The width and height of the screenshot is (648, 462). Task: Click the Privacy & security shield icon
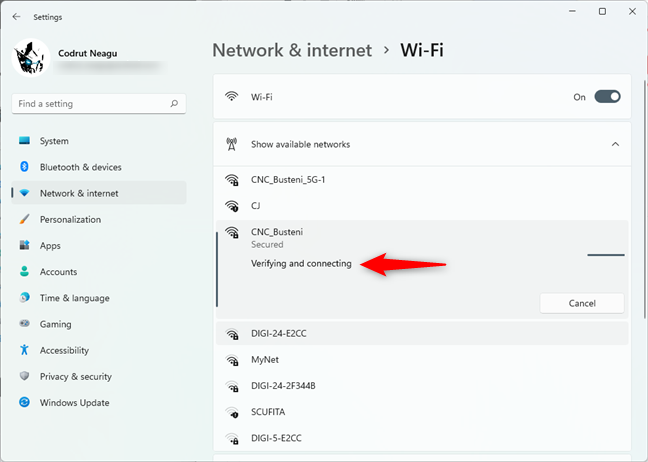(24, 376)
